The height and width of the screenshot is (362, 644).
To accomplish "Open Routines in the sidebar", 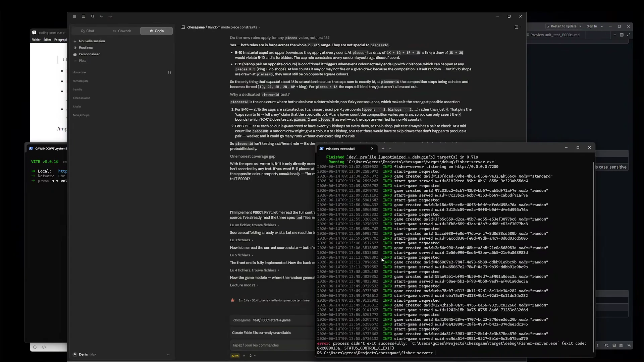I will 83,48.
